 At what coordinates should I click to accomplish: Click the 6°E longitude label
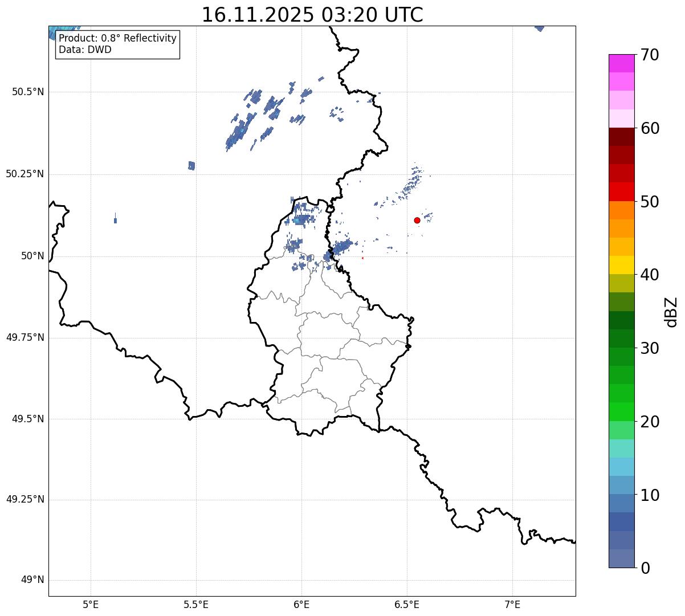tap(301, 604)
